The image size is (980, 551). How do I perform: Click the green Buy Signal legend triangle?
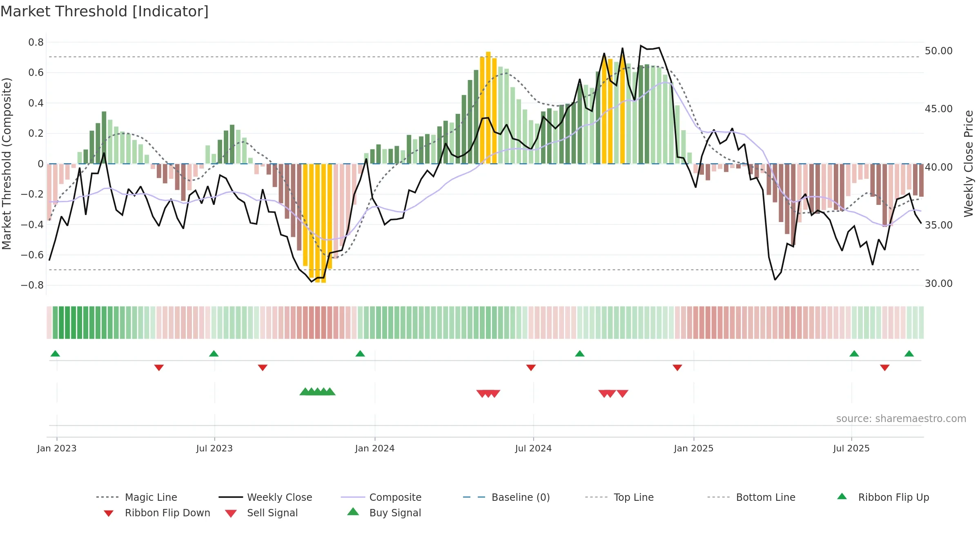click(353, 511)
